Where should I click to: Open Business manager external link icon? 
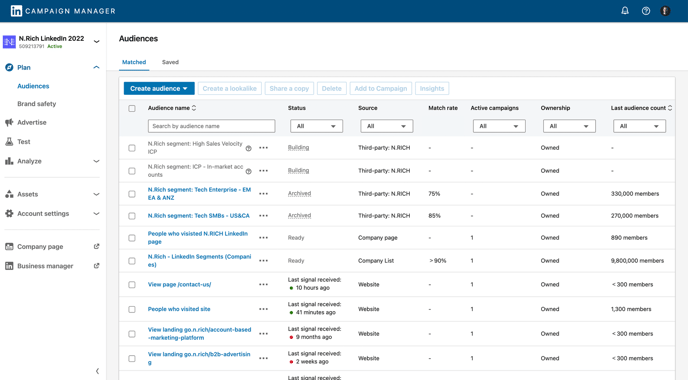tap(97, 266)
